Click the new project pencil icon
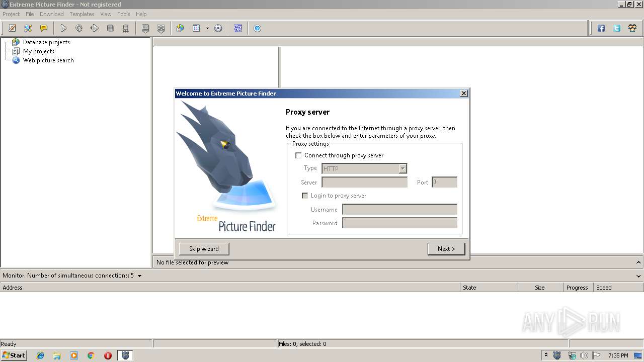 (x=13, y=29)
